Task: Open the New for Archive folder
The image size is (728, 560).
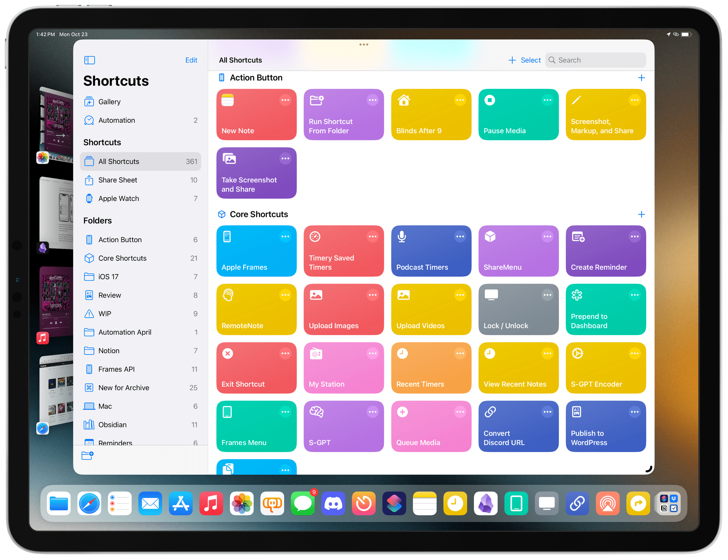Action: (140, 387)
